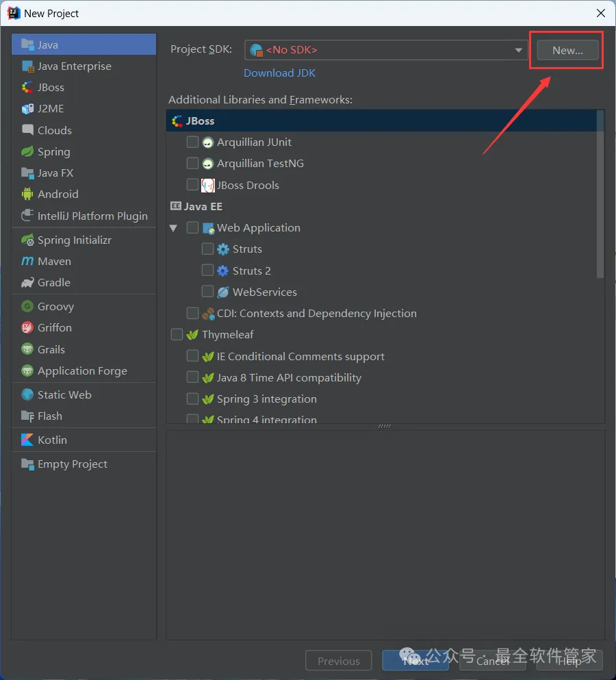Viewport: 616px width, 680px height.
Task: Enable the Struts checkbox
Action: pos(207,249)
